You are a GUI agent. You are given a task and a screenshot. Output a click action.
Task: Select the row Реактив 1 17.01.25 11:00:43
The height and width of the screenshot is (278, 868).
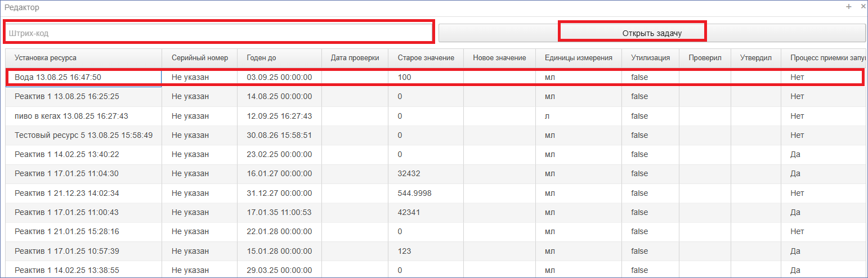coord(436,212)
